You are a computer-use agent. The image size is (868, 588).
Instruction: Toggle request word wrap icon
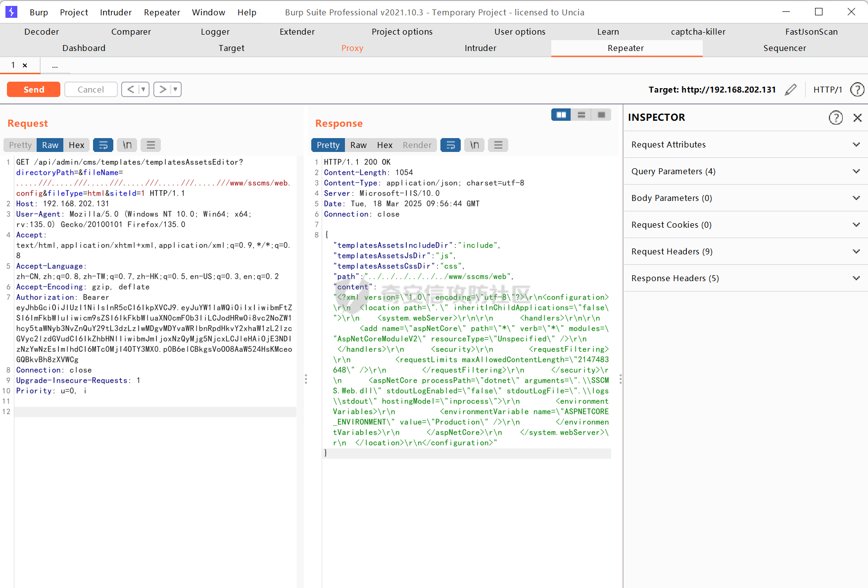click(x=103, y=145)
